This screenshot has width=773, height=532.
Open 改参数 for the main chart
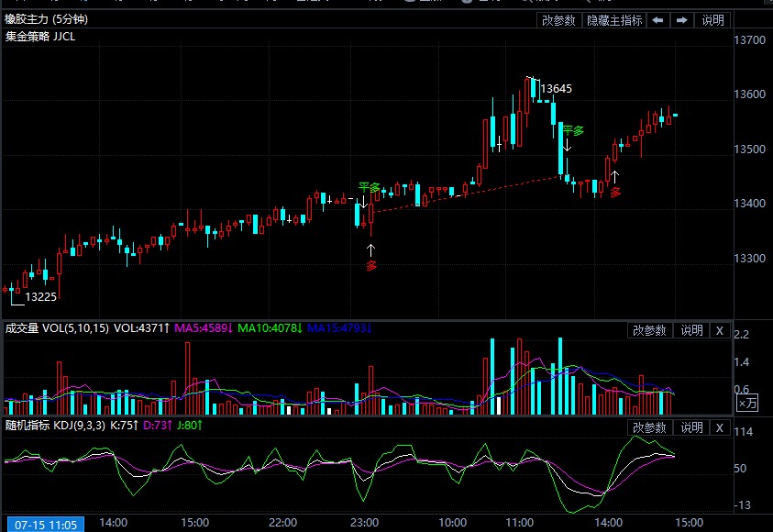558,20
